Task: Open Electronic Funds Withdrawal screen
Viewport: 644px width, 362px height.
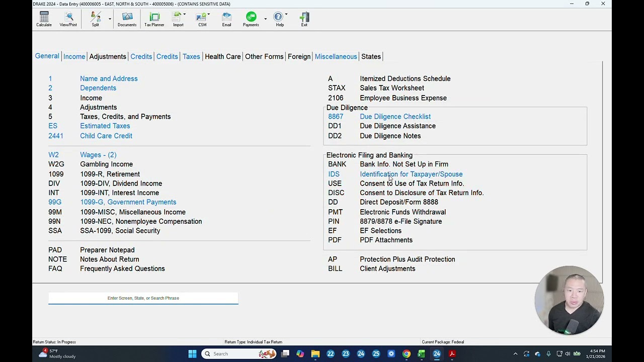Action: [403, 212]
